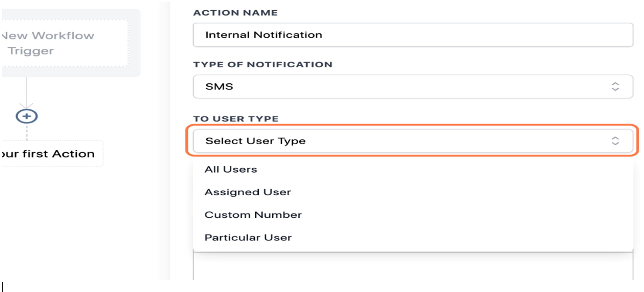Choose Particular User option
The height and width of the screenshot is (292, 644).
[x=413, y=237]
